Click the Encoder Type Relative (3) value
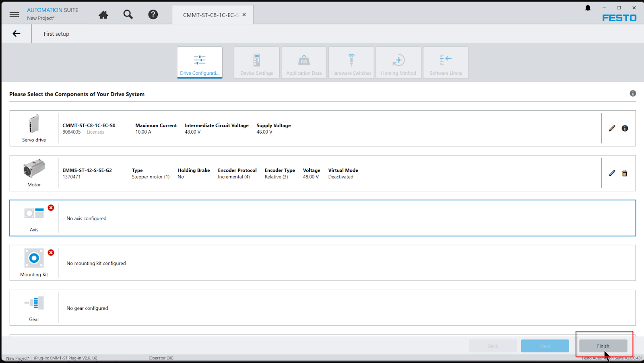Screen dimensions: 644x363 tap(276, 177)
